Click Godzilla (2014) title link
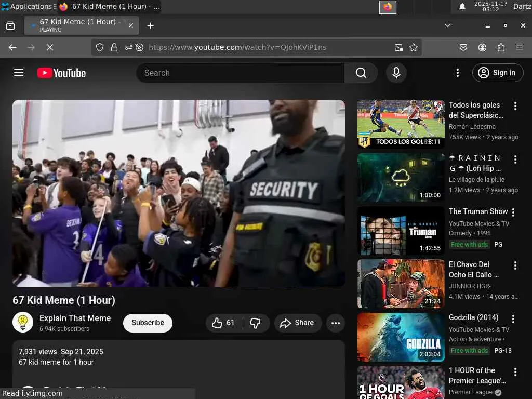 pyautogui.click(x=473, y=317)
